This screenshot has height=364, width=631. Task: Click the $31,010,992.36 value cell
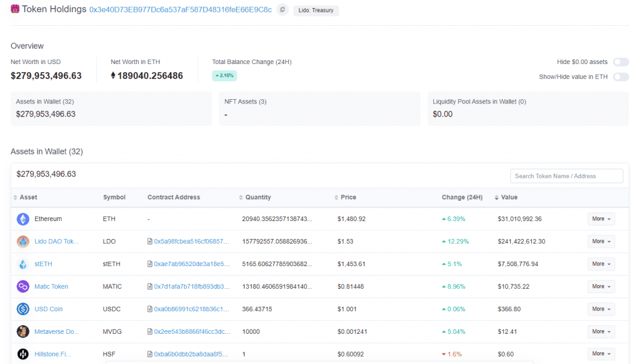coord(519,219)
